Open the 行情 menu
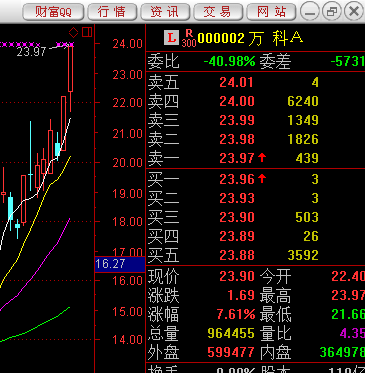This screenshot has height=373, width=365. coord(112,12)
